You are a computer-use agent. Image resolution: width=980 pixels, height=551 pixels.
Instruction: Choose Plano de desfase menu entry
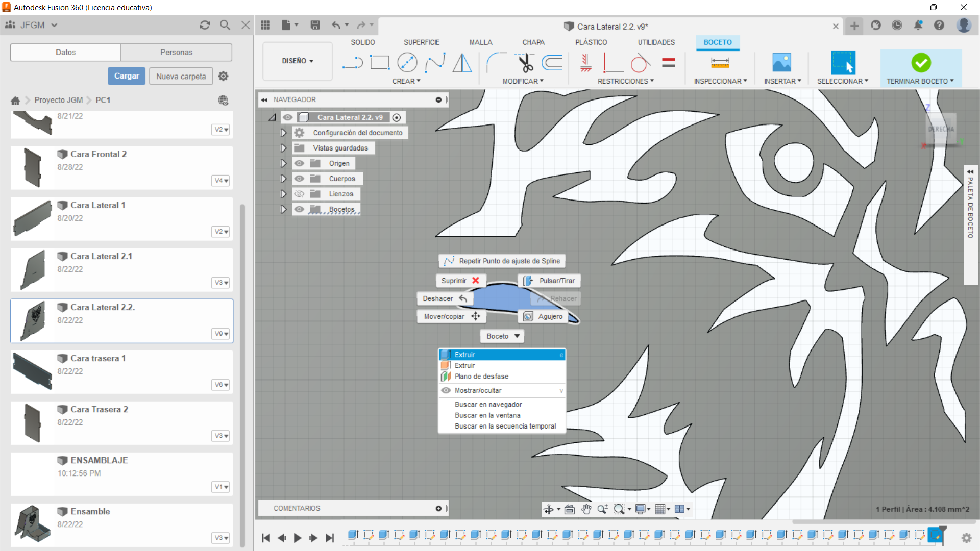tap(481, 377)
